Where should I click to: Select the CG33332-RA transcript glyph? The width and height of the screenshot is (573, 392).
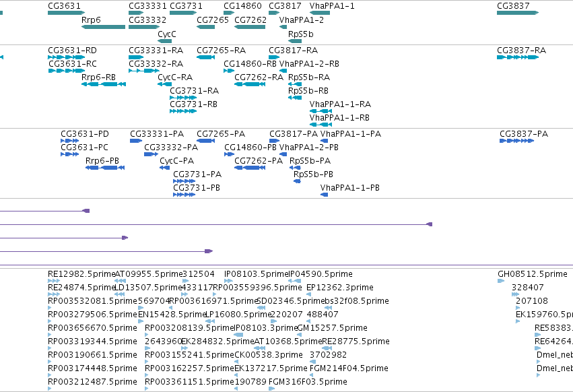(x=144, y=71)
